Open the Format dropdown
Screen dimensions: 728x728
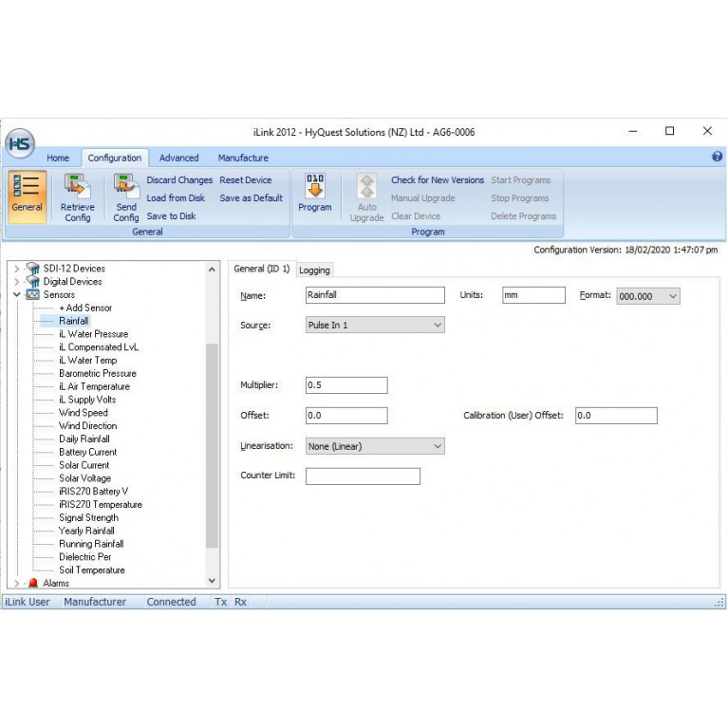648,296
